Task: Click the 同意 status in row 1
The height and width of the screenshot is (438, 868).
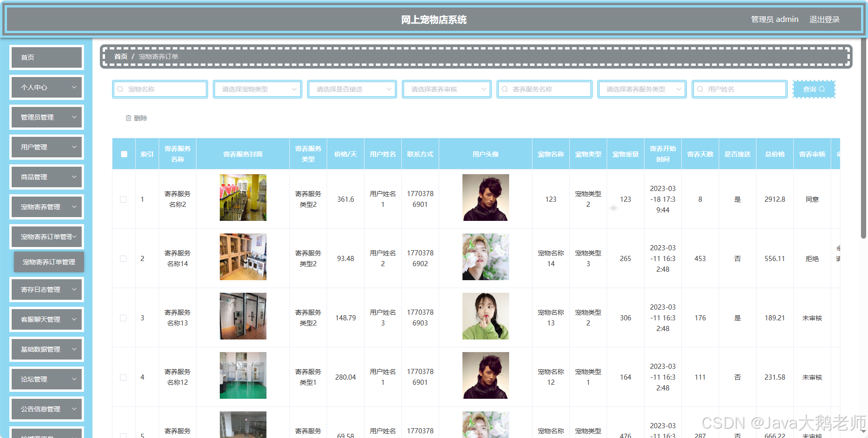Action: pos(812,199)
